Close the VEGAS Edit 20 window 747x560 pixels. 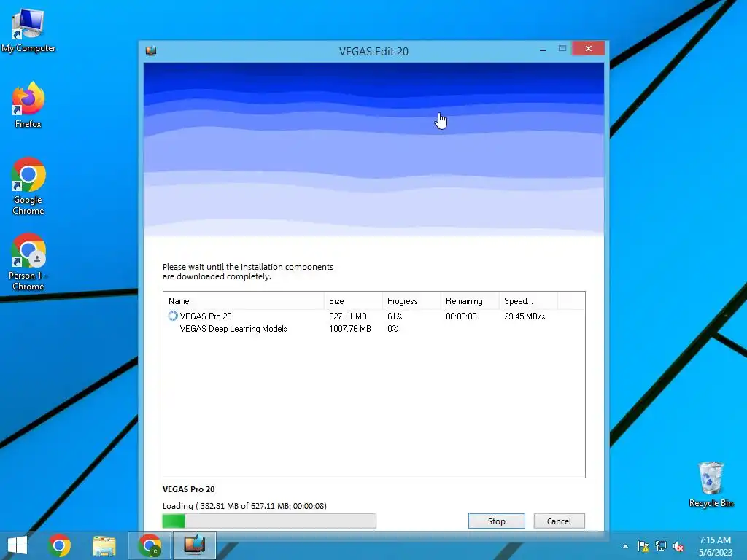click(589, 49)
